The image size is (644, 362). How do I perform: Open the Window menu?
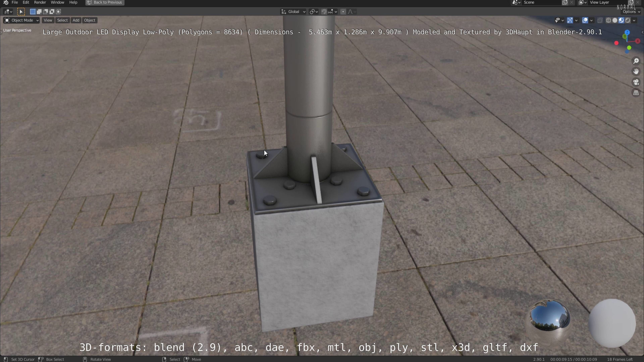57,3
